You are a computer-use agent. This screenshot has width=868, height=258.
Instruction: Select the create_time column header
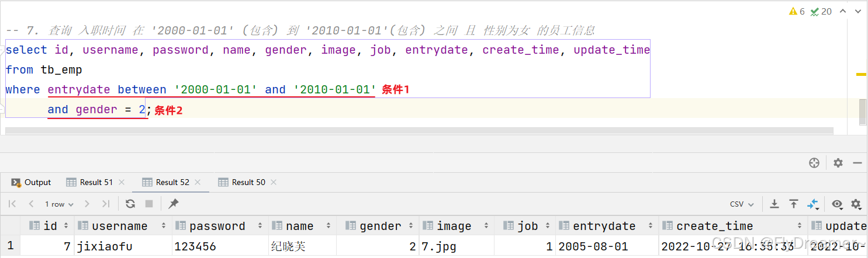coord(733,226)
